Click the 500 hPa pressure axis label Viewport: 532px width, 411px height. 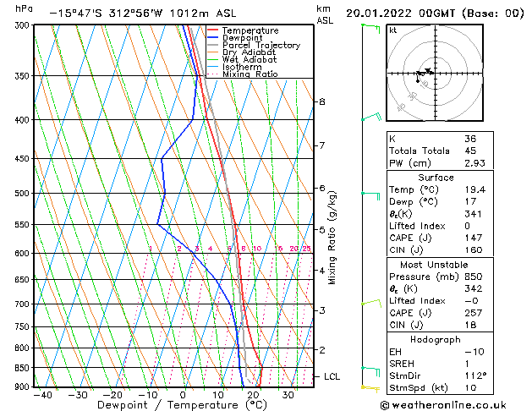(x=22, y=194)
